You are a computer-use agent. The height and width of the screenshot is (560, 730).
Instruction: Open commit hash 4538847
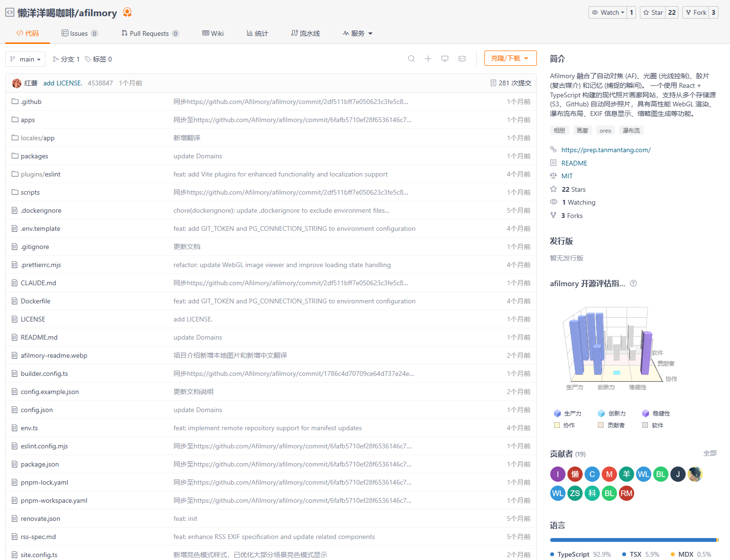(100, 83)
